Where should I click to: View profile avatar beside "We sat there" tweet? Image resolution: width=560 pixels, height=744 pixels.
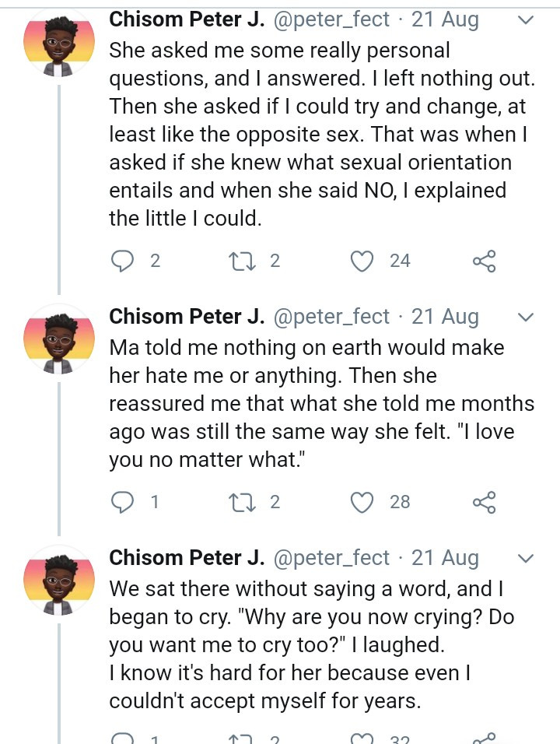coord(60,584)
